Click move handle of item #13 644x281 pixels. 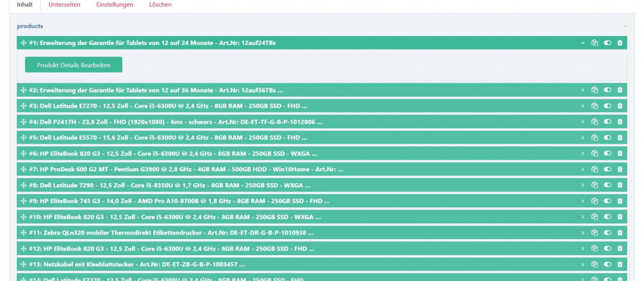click(23, 265)
